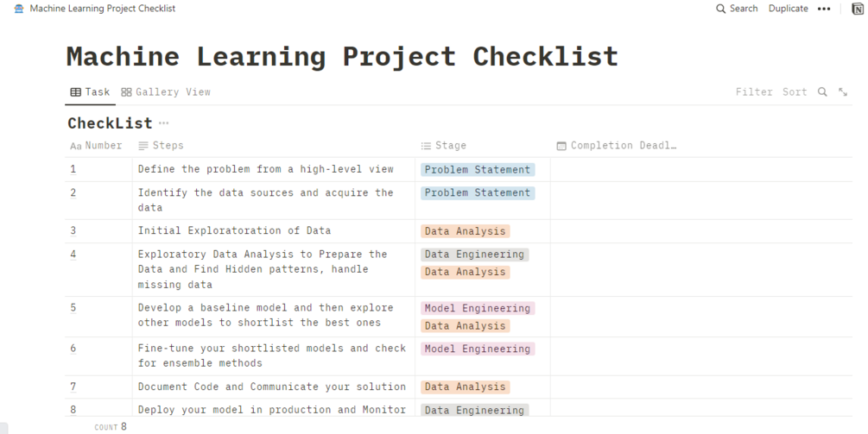Open the 'Define the problem from a high-level view' step
Viewport: 868px width, 434px height.
point(266,169)
